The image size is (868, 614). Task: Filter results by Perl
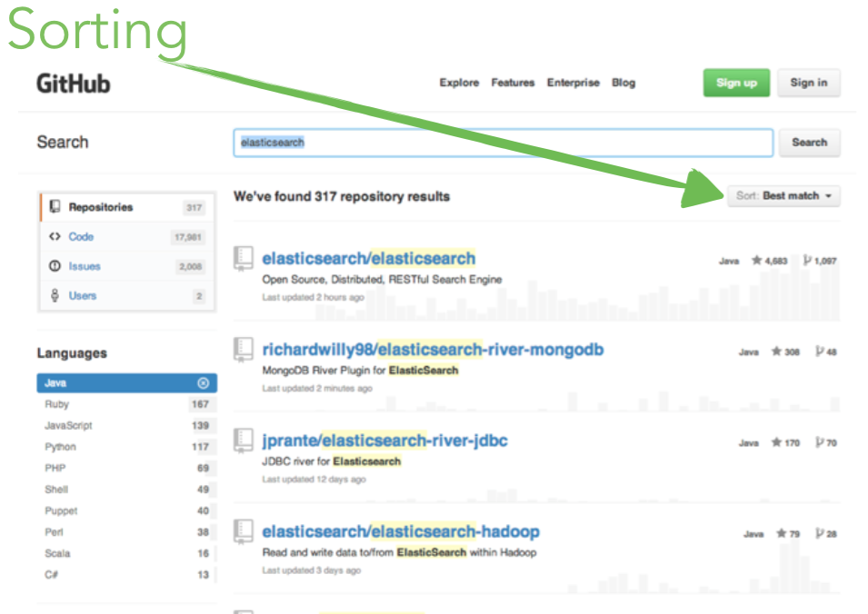tap(126, 532)
